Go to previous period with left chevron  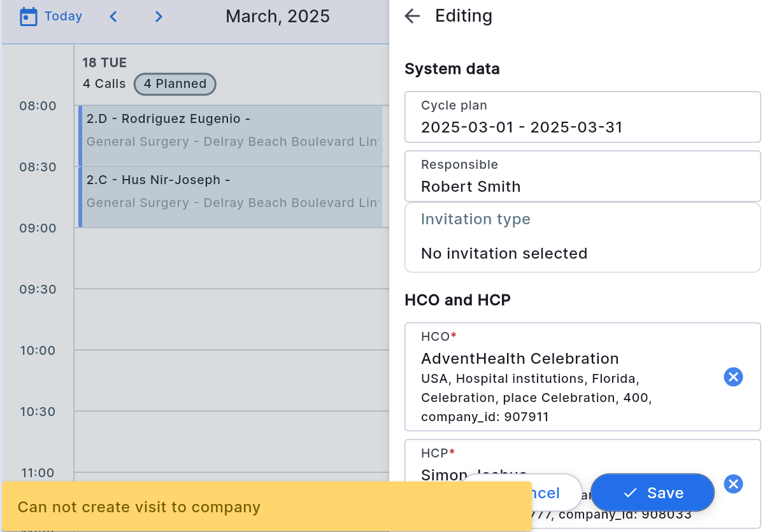click(x=113, y=17)
